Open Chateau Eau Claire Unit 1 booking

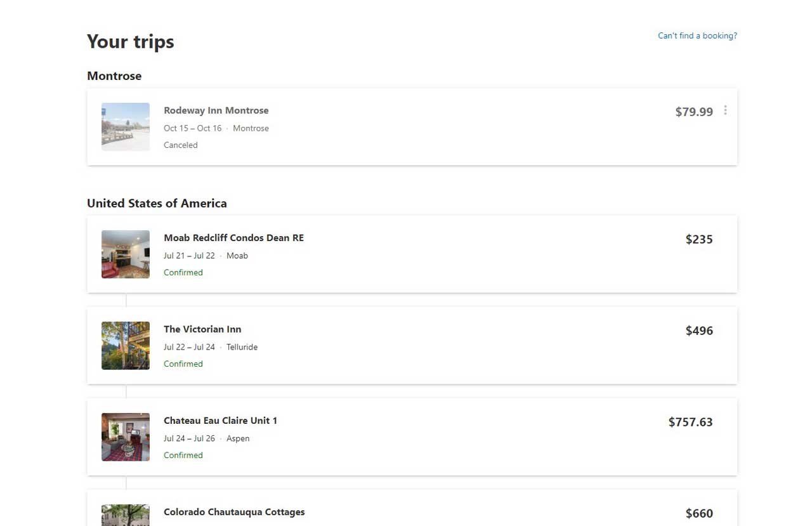point(220,421)
